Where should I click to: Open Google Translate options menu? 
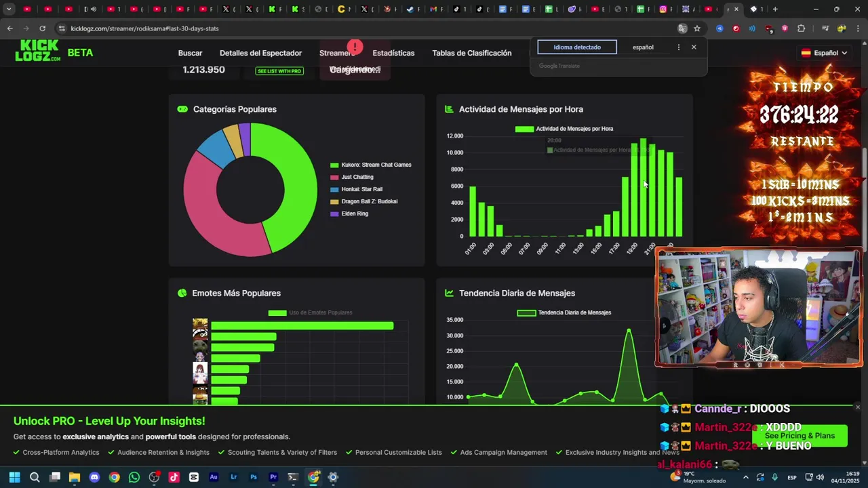click(678, 47)
